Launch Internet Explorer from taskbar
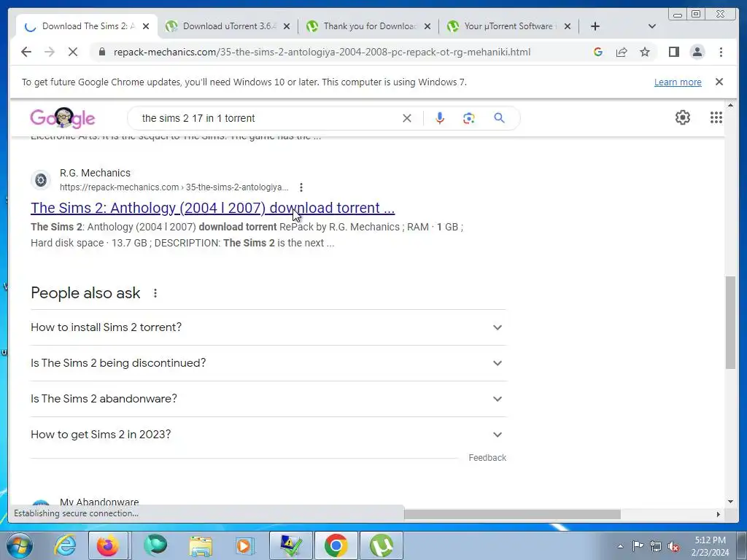747x560 pixels. pyautogui.click(x=65, y=545)
